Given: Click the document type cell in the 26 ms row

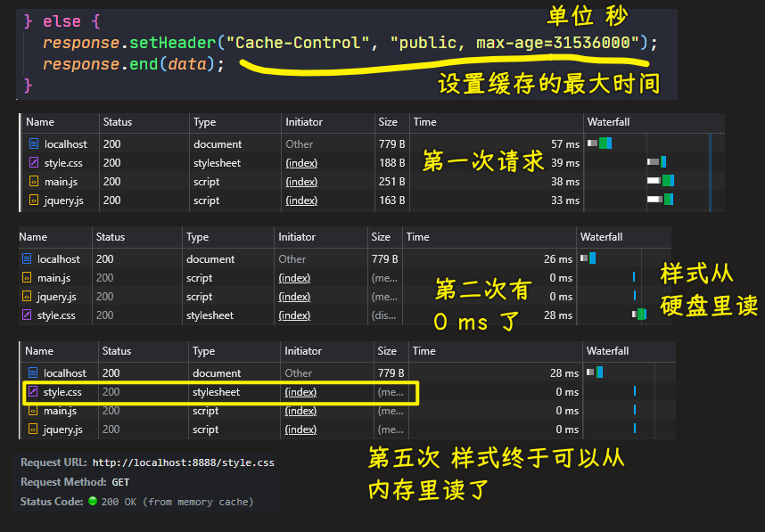Looking at the screenshot, I should click(210, 259).
